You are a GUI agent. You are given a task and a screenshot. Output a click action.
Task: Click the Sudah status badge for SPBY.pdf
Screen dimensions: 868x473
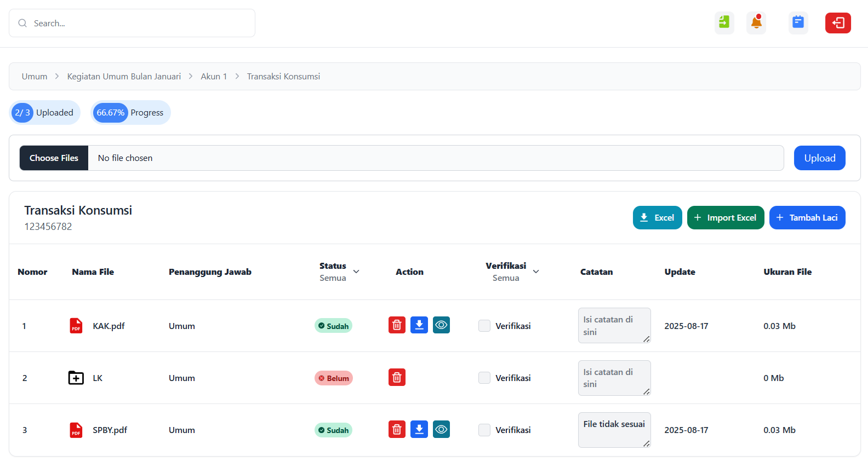333,430
